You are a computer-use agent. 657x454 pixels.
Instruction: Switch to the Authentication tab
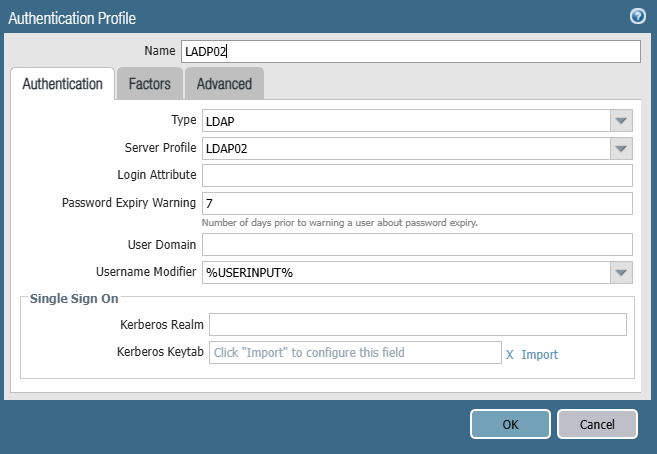[x=62, y=84]
